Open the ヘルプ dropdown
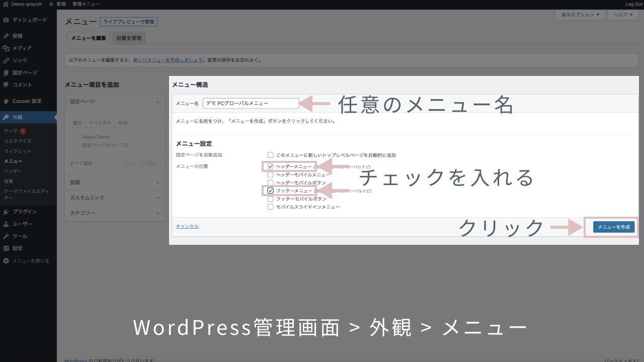Viewport: 644px width, 362px height. pos(623,15)
